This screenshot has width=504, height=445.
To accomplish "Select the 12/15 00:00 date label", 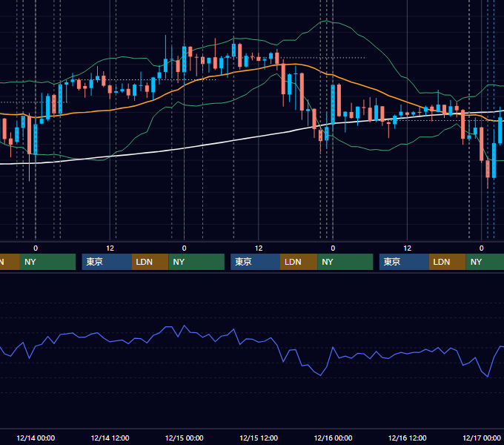I will pos(184,438).
